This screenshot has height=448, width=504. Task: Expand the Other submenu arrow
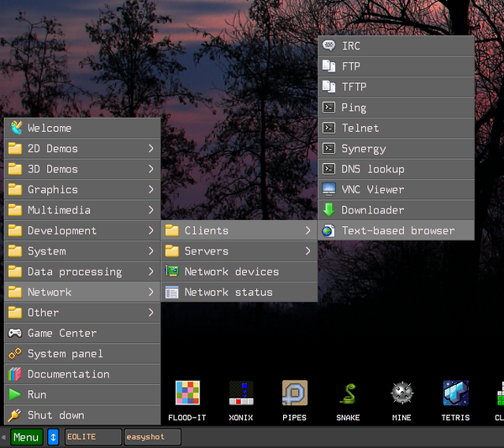coord(150,313)
